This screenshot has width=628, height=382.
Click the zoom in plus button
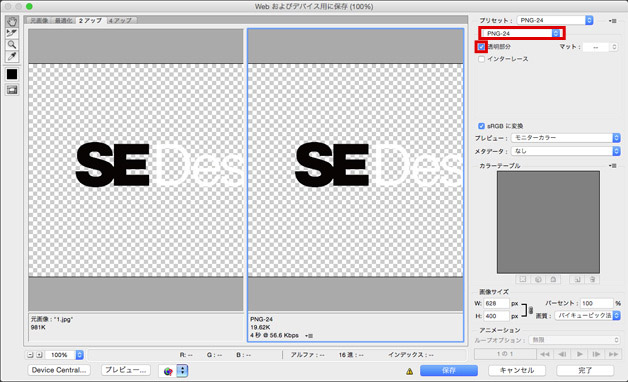(39, 355)
